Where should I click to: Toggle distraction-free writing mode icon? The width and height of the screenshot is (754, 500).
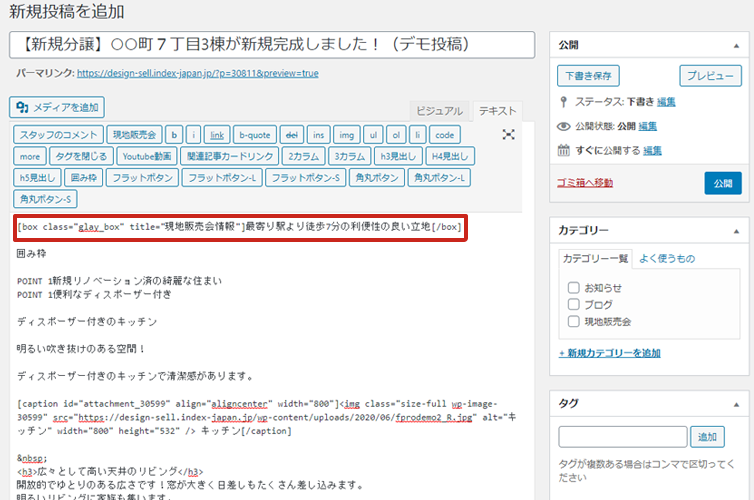point(509,134)
